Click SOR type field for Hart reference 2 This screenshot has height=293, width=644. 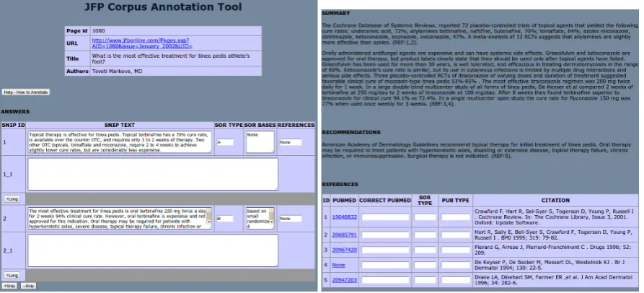coord(425,235)
